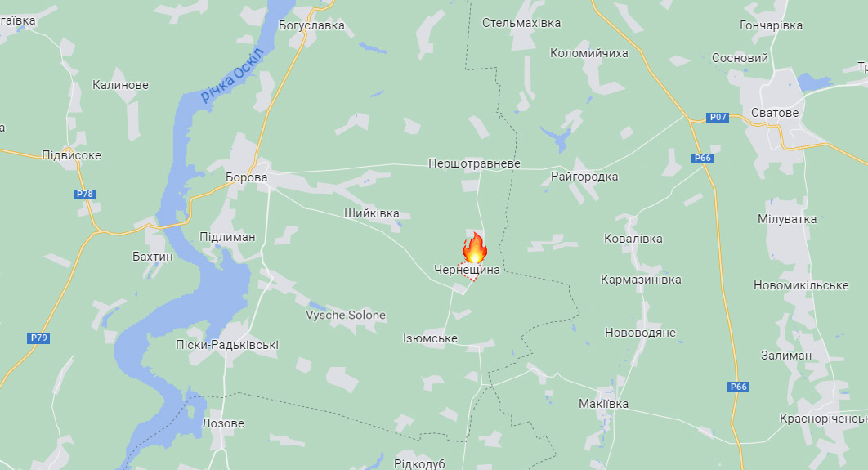Click the fire marker icon near Чернещина
This screenshot has height=470, width=868.
pos(475,248)
